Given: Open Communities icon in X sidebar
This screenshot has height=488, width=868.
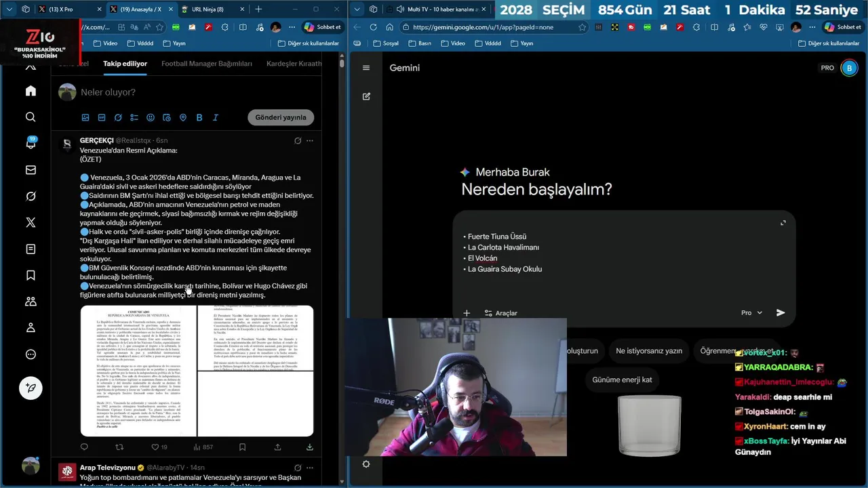Looking at the screenshot, I should point(31,302).
